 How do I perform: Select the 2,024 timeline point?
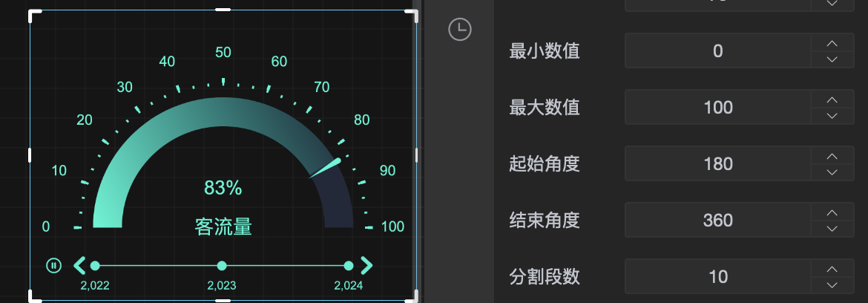pyautogui.click(x=349, y=266)
